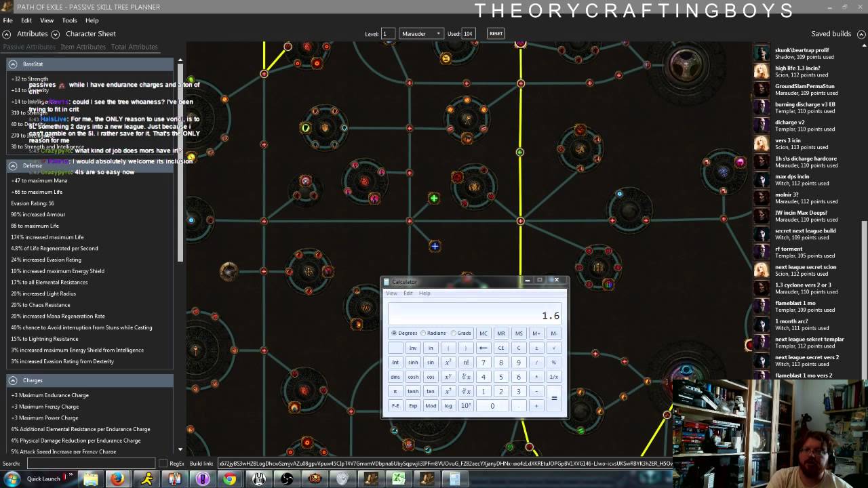Collapse the Attributes panel expander
The image size is (868, 488).
[x=7, y=34]
